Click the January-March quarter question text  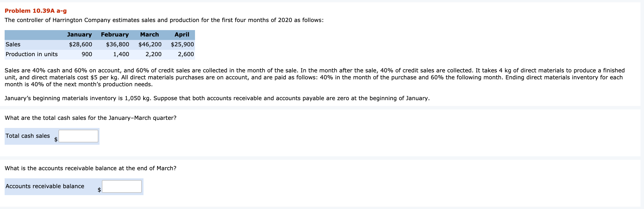coord(91,118)
